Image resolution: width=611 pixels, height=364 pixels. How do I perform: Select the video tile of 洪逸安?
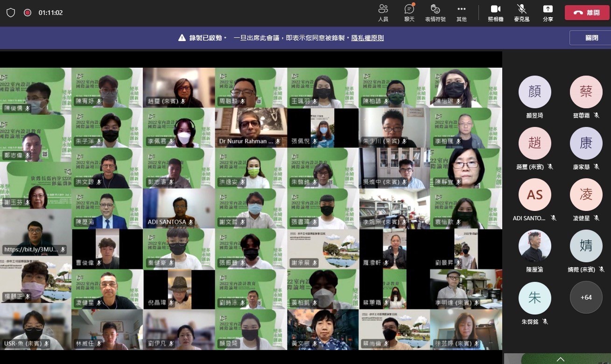tap(251, 168)
